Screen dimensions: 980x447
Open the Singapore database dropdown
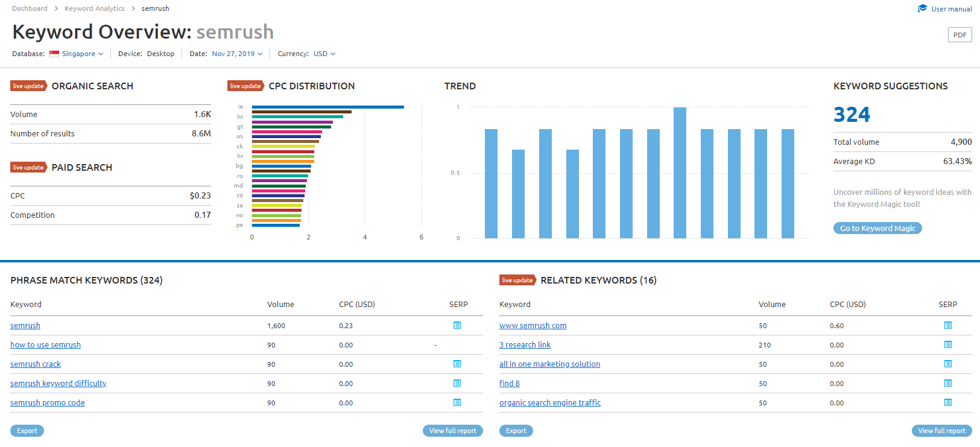(x=83, y=54)
